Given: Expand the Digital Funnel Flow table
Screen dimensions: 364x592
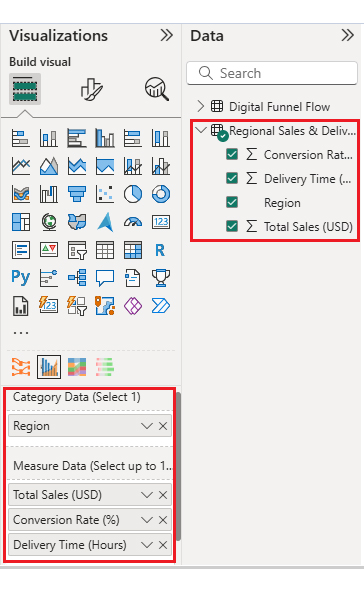Looking at the screenshot, I should [201, 106].
